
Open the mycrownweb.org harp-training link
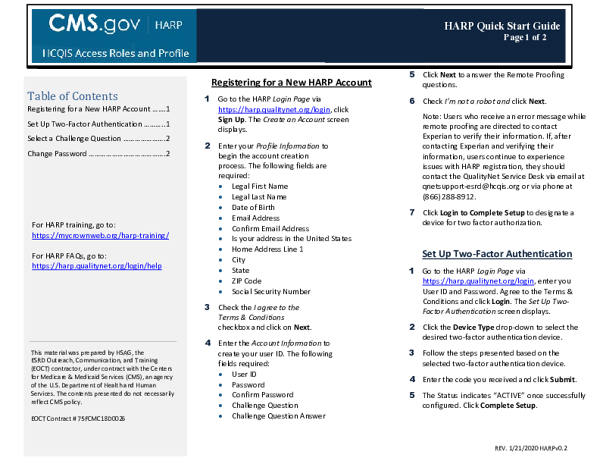(x=100, y=236)
